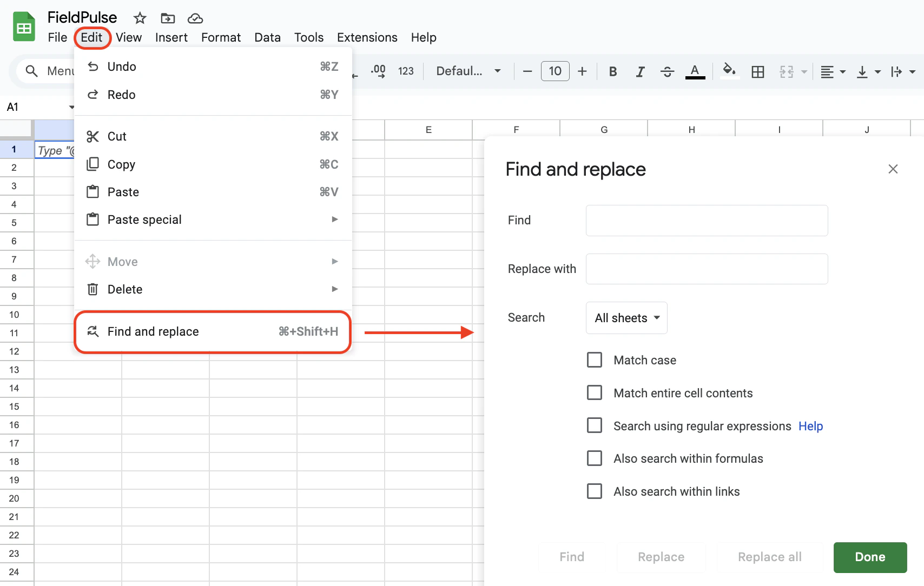Click the Find button in dialog
924x586 pixels.
pyautogui.click(x=572, y=557)
